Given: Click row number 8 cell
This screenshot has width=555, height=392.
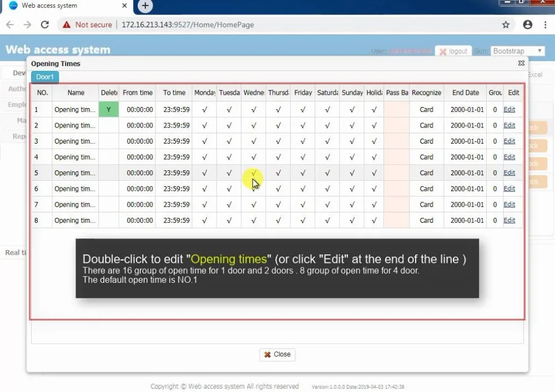Looking at the screenshot, I should click(42, 221).
